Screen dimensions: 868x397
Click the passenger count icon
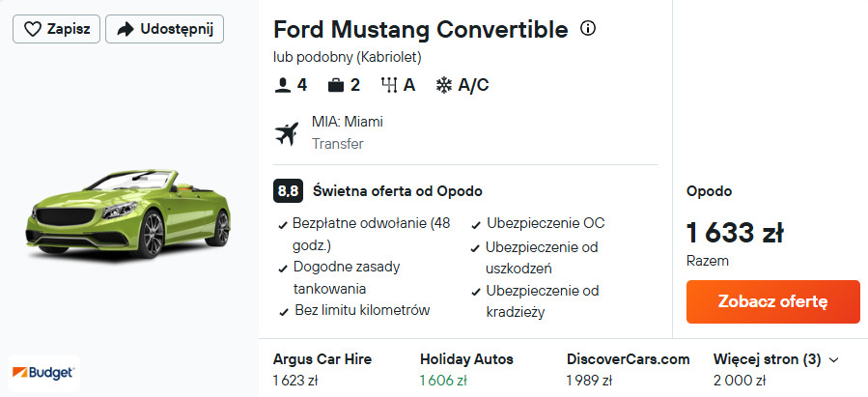[283, 85]
